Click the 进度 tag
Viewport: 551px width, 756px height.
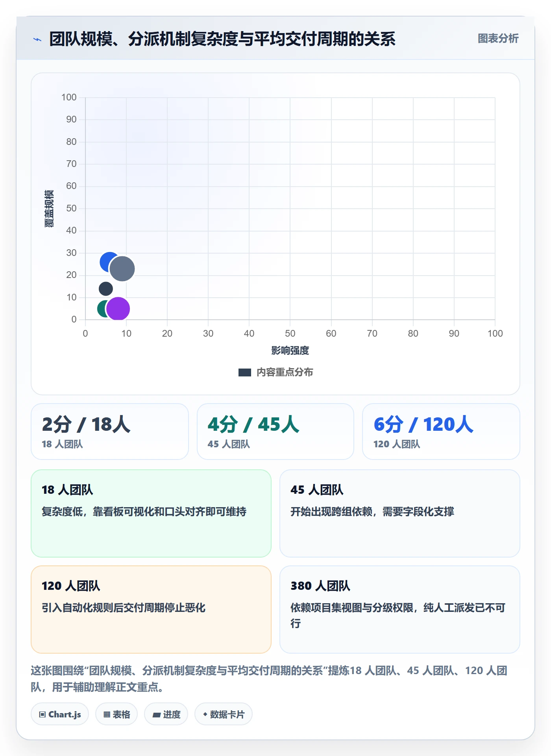pyautogui.click(x=166, y=714)
